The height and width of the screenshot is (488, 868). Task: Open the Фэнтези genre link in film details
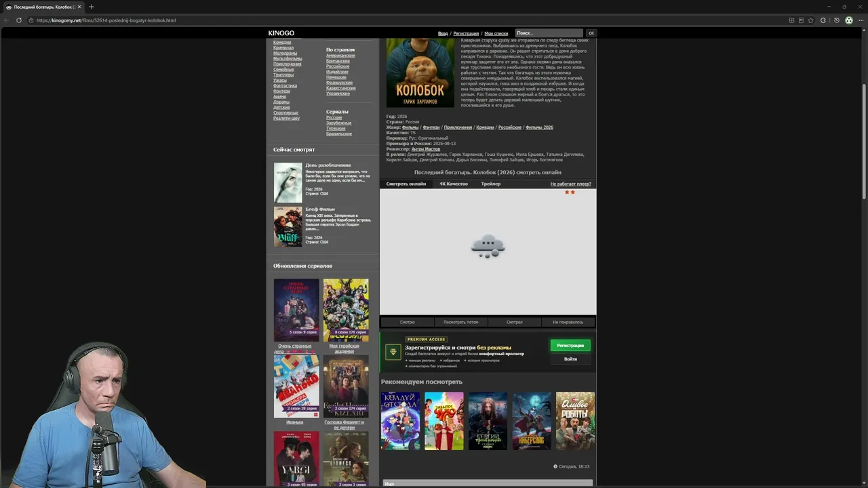[x=431, y=127]
